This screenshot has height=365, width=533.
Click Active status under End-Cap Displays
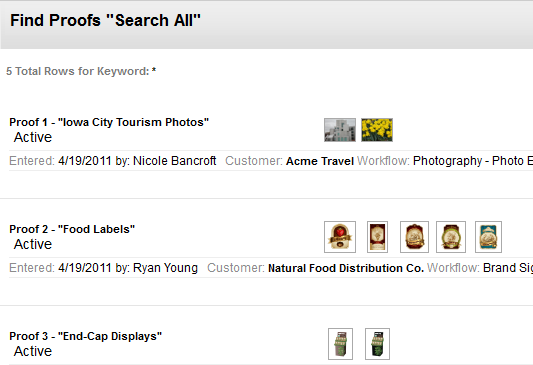tap(33, 351)
